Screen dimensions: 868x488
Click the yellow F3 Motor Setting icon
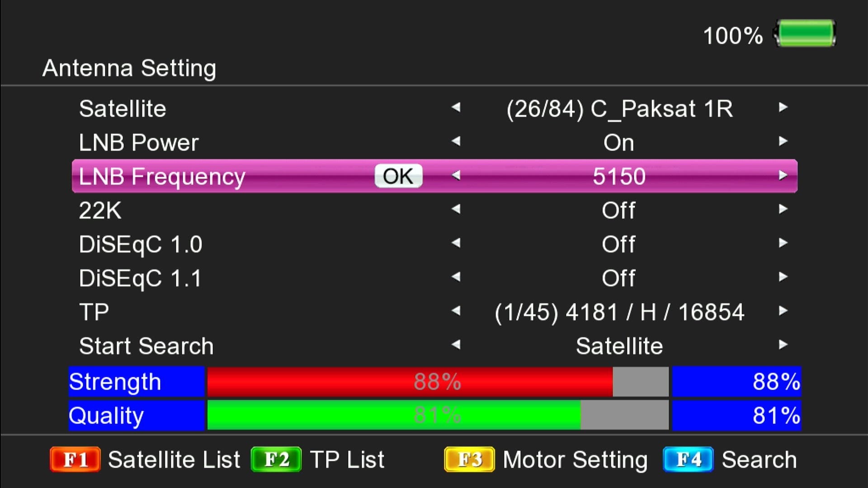point(469,460)
